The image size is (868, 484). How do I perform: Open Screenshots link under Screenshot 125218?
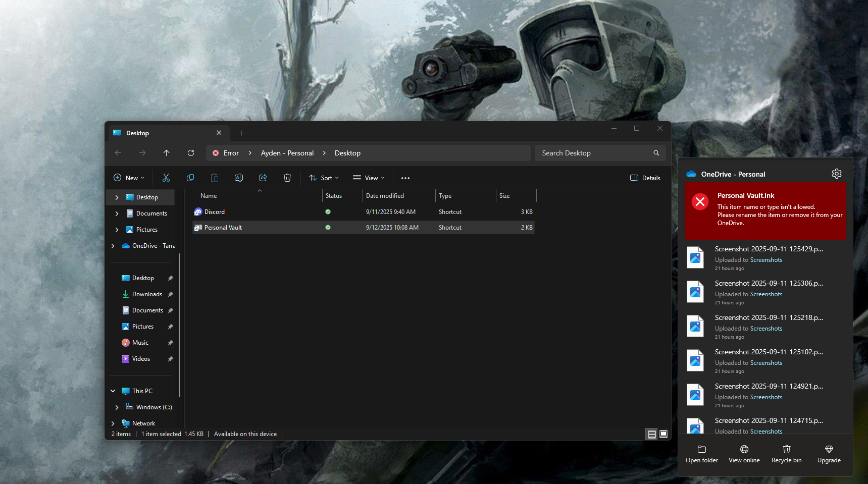pos(766,329)
